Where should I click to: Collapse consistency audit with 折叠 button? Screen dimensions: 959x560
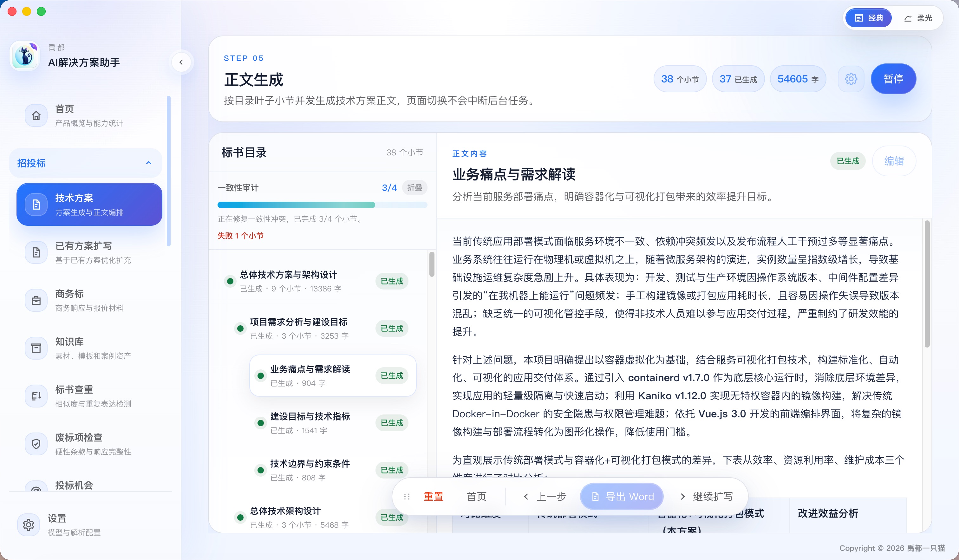(414, 187)
